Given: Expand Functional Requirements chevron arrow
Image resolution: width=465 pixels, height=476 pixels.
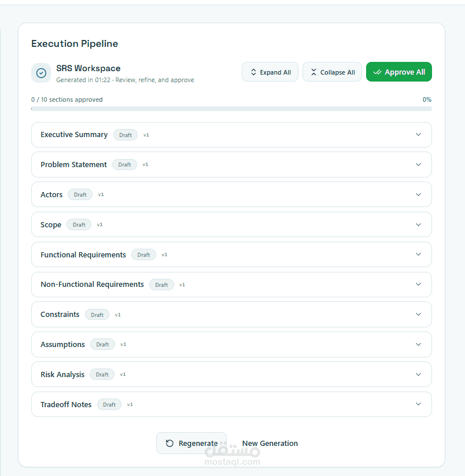Looking at the screenshot, I should [x=419, y=254].
